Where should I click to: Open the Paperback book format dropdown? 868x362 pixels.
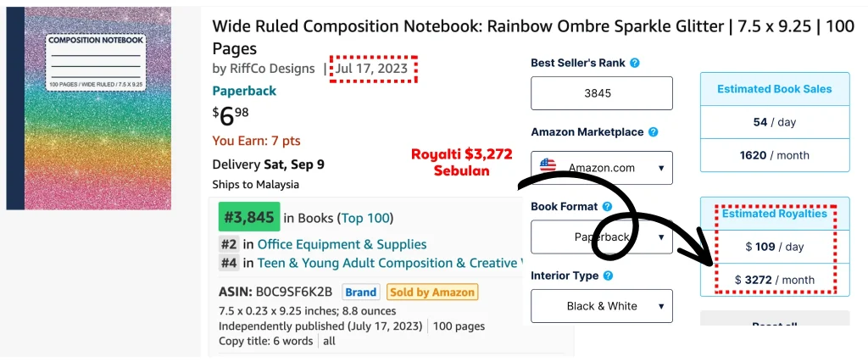pyautogui.click(x=602, y=237)
